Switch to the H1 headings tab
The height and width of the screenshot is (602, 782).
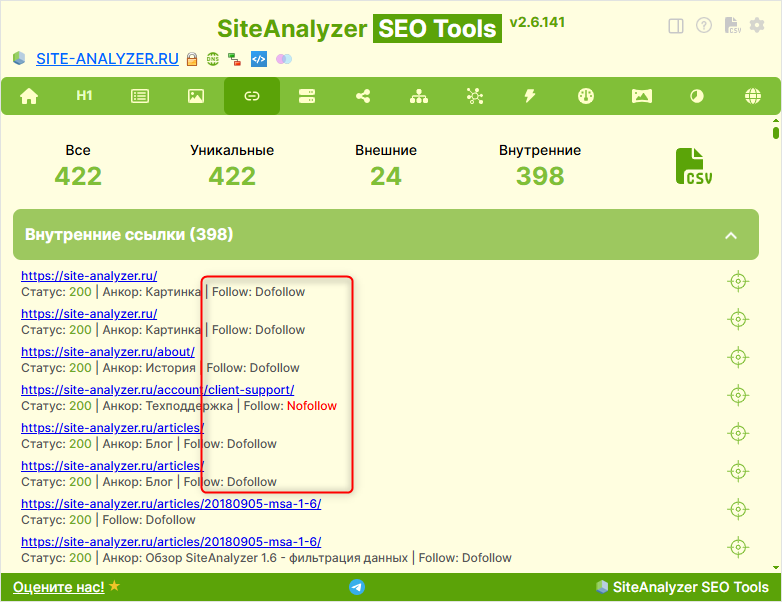click(x=84, y=96)
